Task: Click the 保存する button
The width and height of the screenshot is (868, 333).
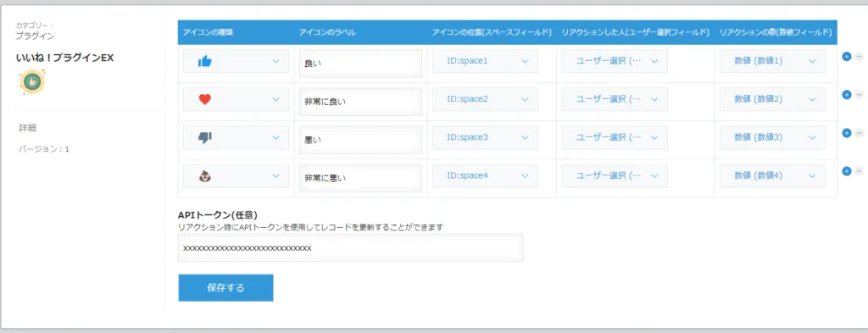Action: [x=225, y=287]
